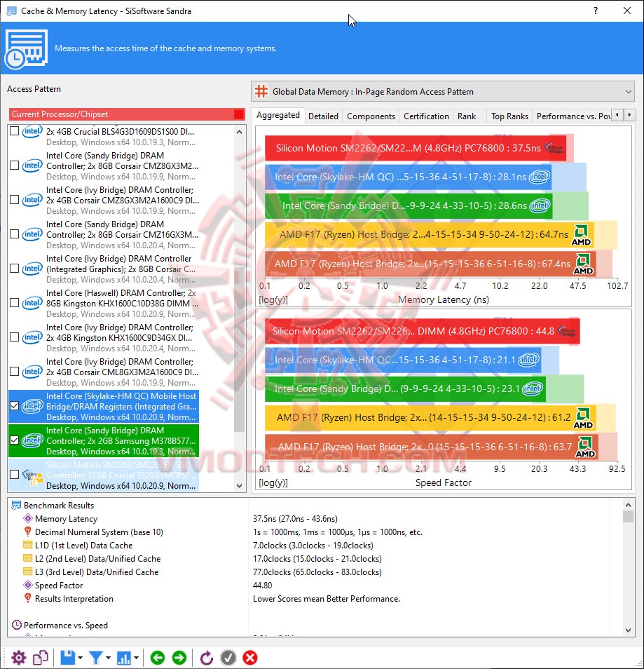Switch to the Detailed tab
Screen dimensions: 644x669
tap(323, 116)
